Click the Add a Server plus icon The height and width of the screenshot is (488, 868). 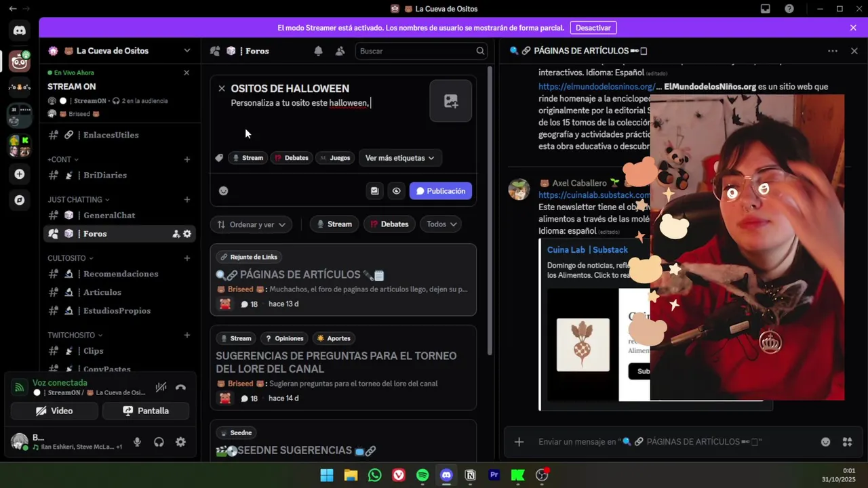20,174
